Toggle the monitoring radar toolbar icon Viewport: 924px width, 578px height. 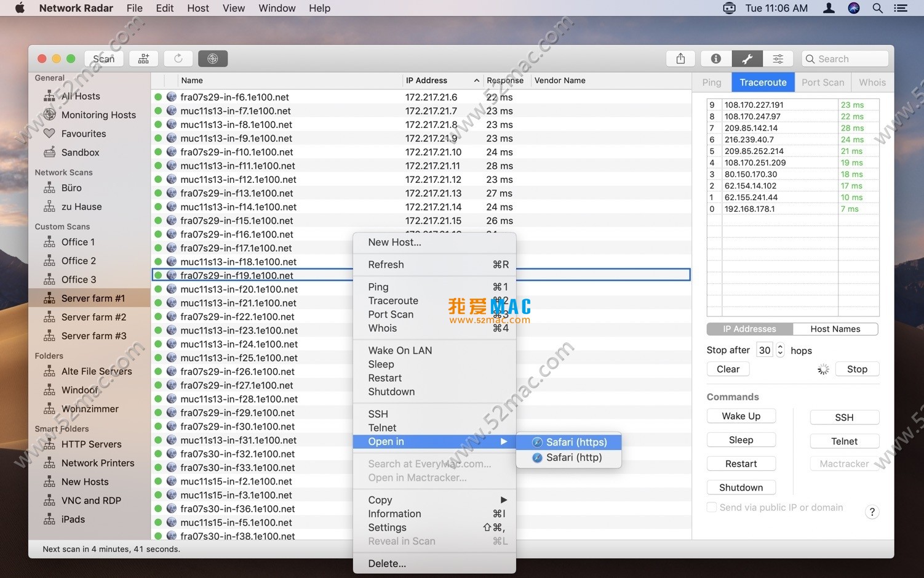click(x=212, y=58)
